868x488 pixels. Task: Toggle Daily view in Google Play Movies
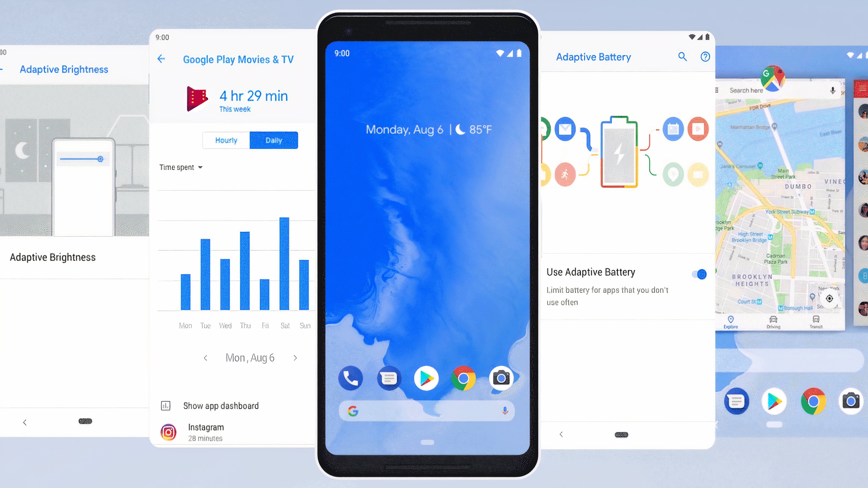point(273,140)
